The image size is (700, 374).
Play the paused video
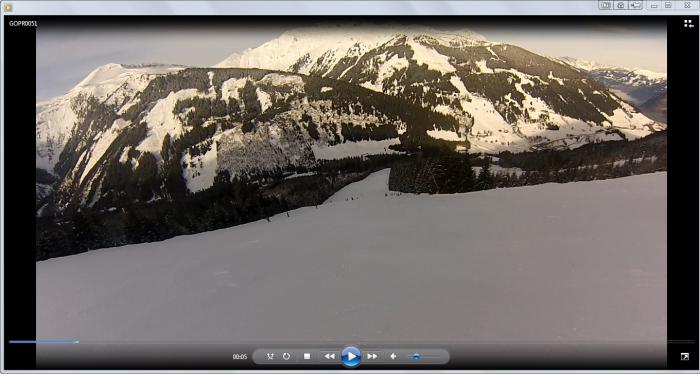(x=351, y=356)
